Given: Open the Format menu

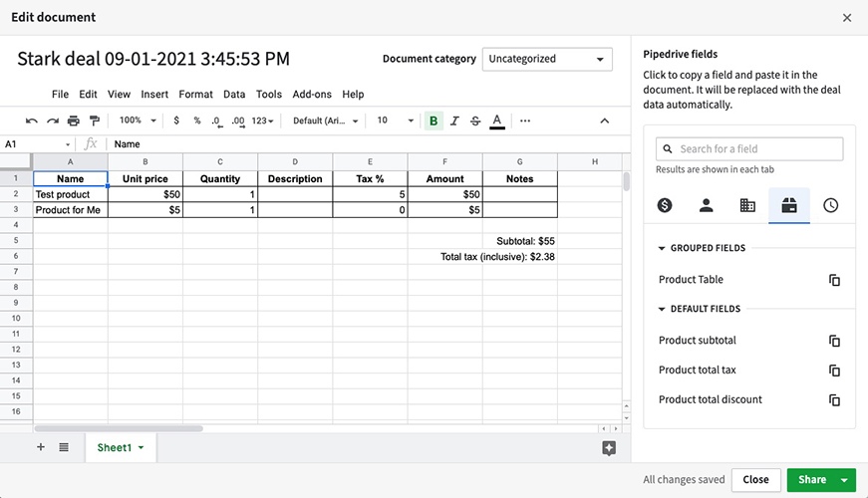Looking at the screenshot, I should [195, 94].
